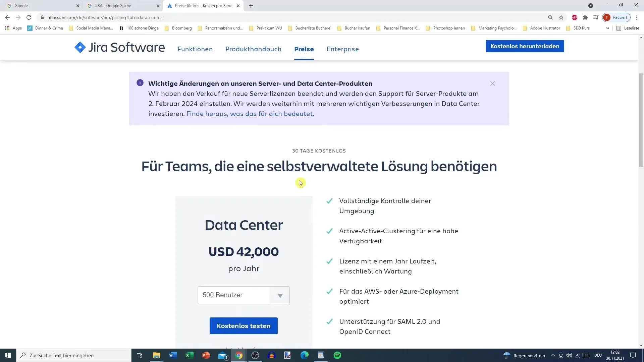Screen dimensions: 644x362
Task: Open Chrome tab search dropdown arrow
Action: pyautogui.click(x=591, y=6)
